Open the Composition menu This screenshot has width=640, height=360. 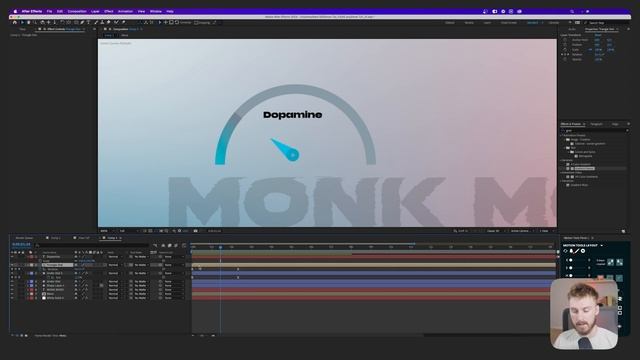point(77,11)
